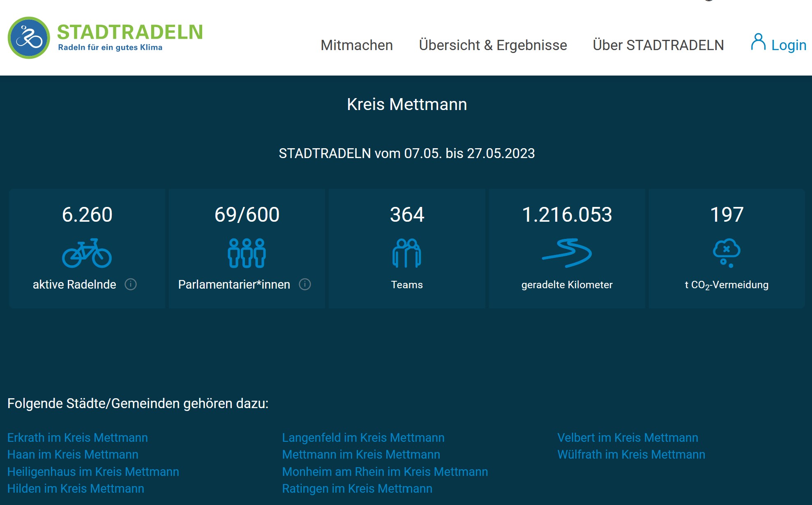Click info icon beside aktive Radelnde
Screen dimensions: 812x505
click(131, 284)
